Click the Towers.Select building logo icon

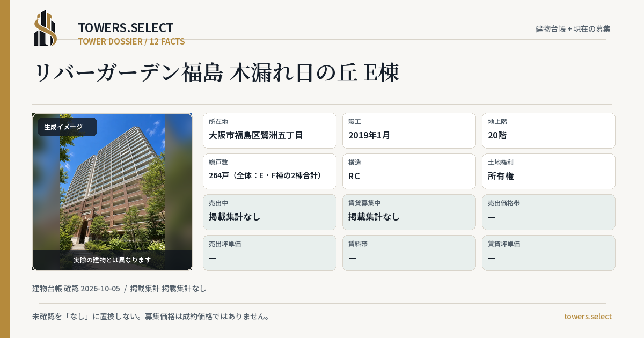coord(46,28)
